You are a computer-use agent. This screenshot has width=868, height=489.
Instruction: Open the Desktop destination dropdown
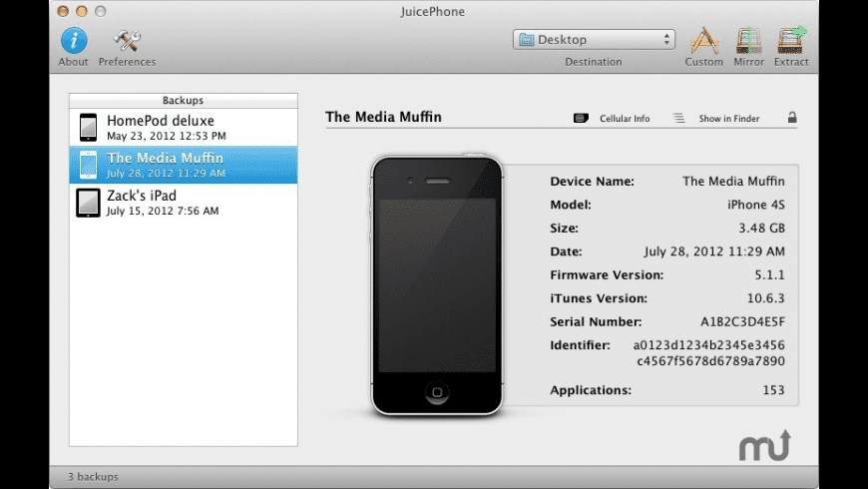tap(594, 39)
